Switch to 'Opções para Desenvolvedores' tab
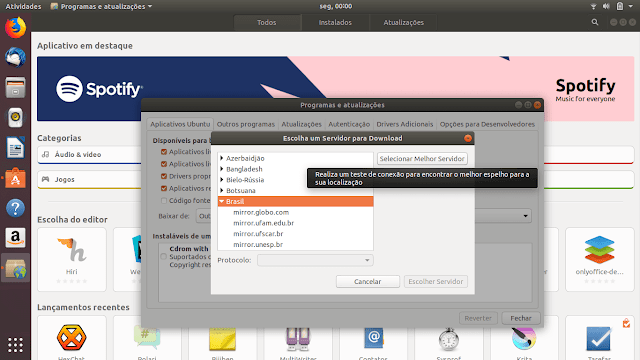Viewport: 640px width, 360px height. pos(487,124)
